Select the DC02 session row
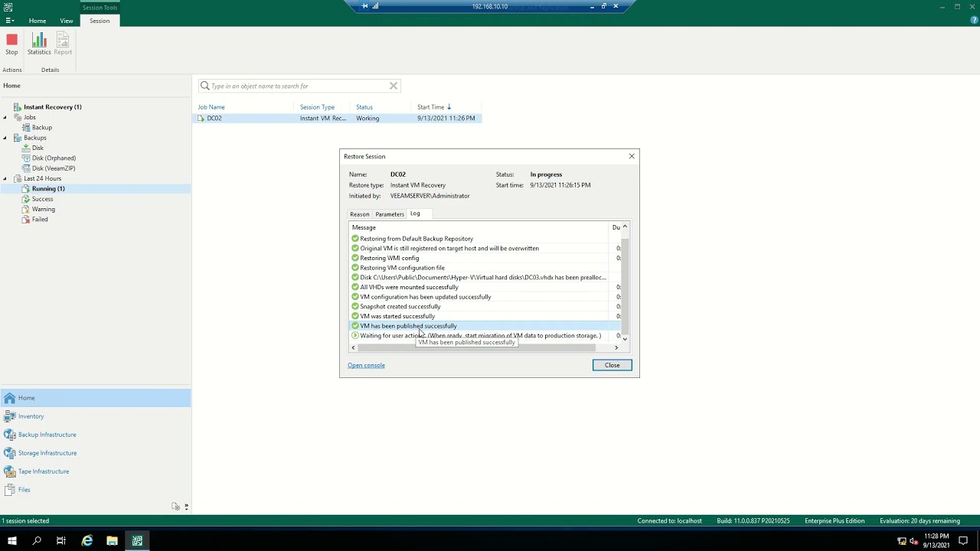 click(337, 118)
